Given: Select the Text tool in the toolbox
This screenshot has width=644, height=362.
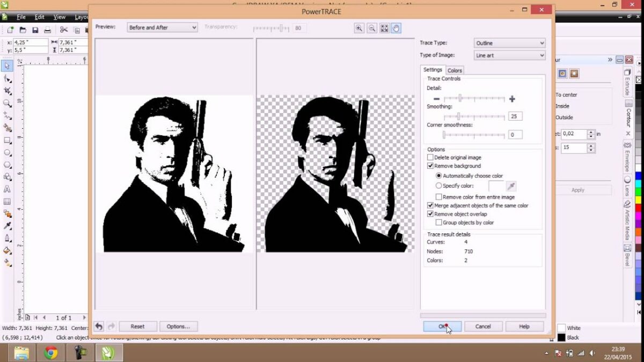Looking at the screenshot, I should [x=7, y=189].
